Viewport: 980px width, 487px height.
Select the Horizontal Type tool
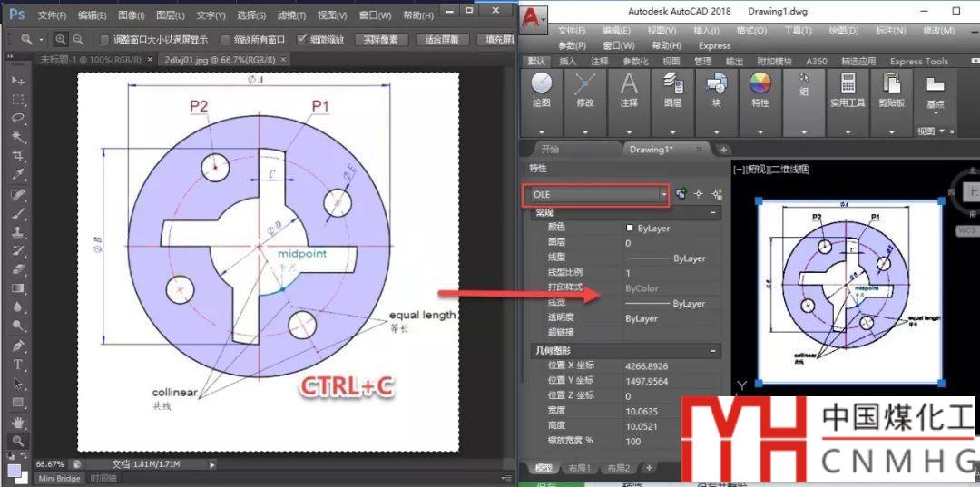tap(17, 365)
